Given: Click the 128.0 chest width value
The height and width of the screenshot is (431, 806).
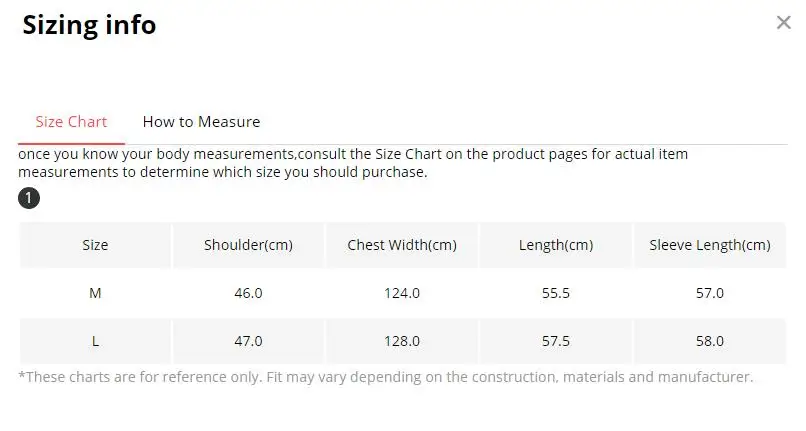Looking at the screenshot, I should tap(402, 341).
